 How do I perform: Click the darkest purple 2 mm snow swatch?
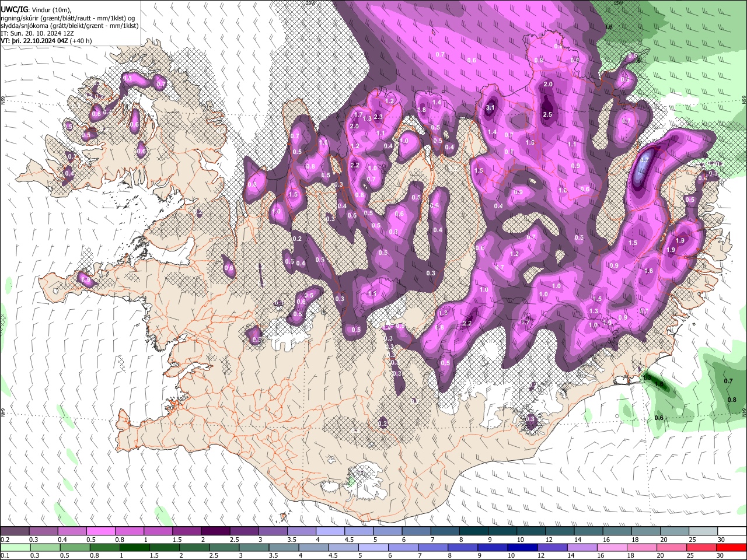(215, 531)
